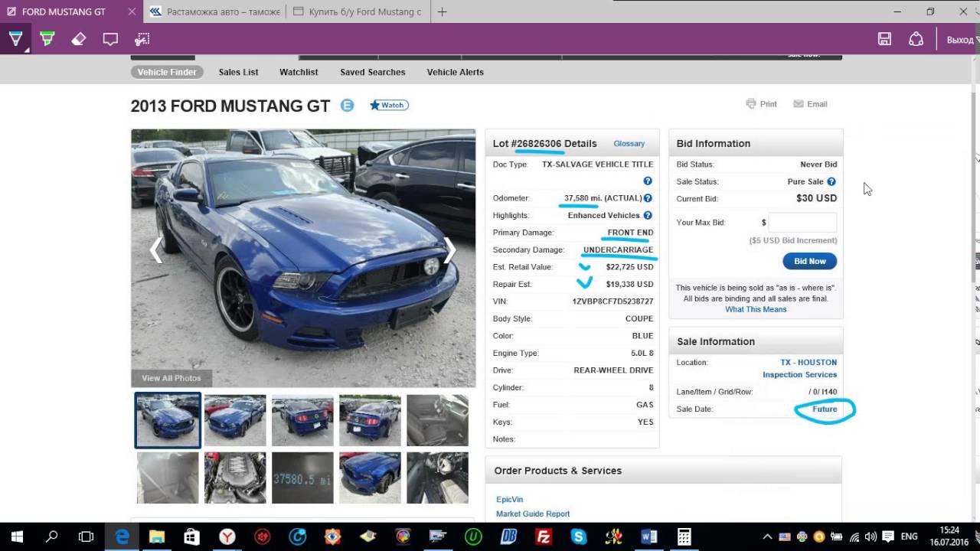Open the Windows Start menu
This screenshot has width=980, height=551.
coord(17,536)
